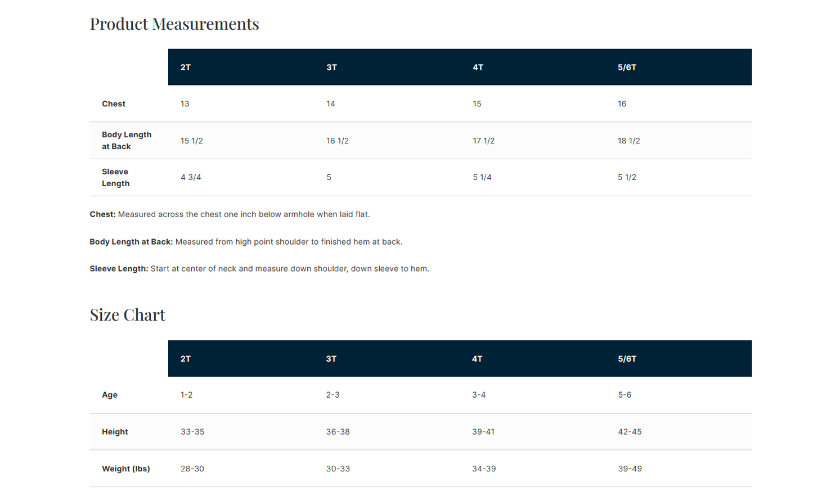Click the Body Length at Back row label
The image size is (813, 504).
[127, 141]
